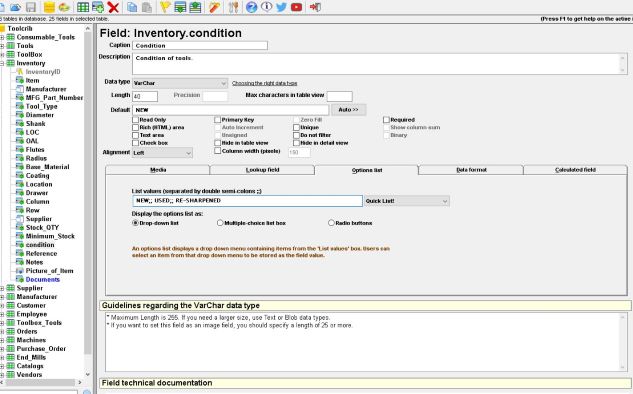
Task: Enable the Column width (pixels) checkbox
Action: 218,151
